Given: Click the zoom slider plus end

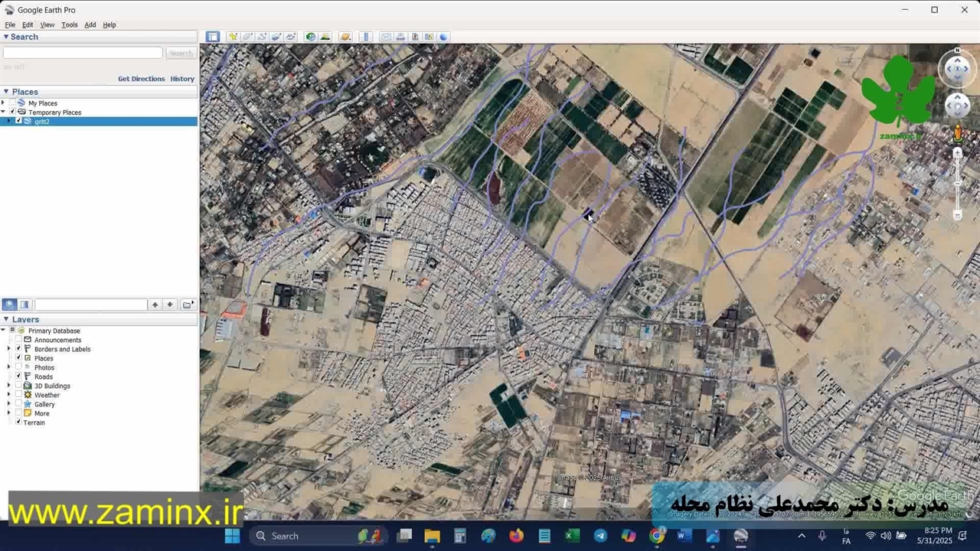Looking at the screenshot, I should 957,153.
